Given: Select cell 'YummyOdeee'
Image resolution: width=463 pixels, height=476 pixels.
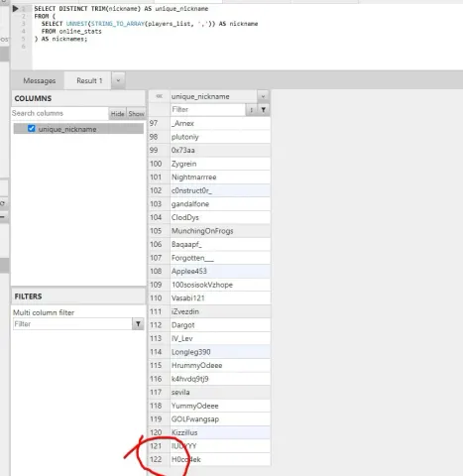Looking at the screenshot, I should [x=220, y=406].
